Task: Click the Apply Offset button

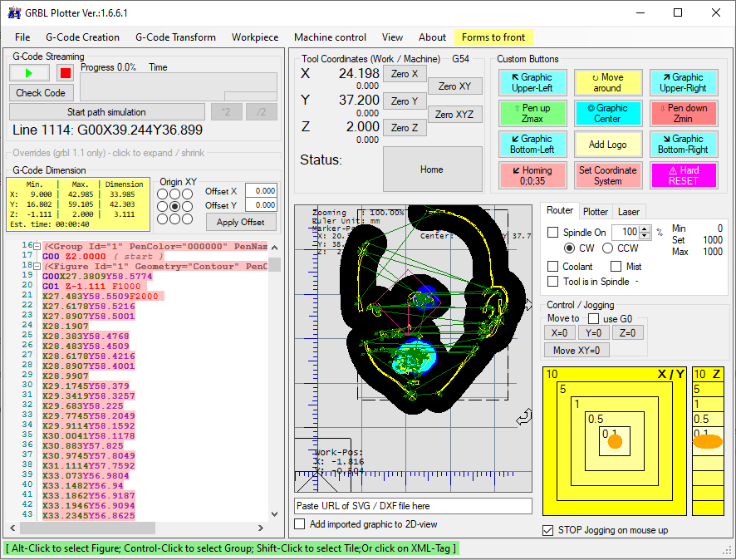Action: pyautogui.click(x=241, y=222)
